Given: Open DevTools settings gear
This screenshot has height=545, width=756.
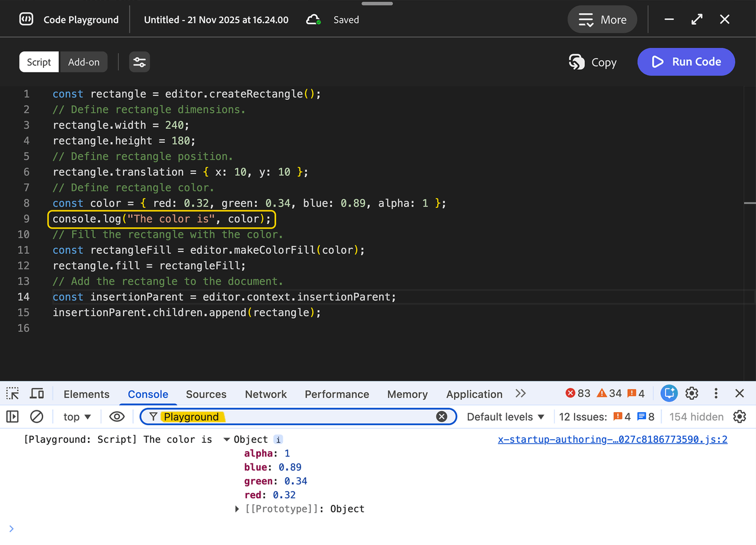Looking at the screenshot, I should click(692, 393).
